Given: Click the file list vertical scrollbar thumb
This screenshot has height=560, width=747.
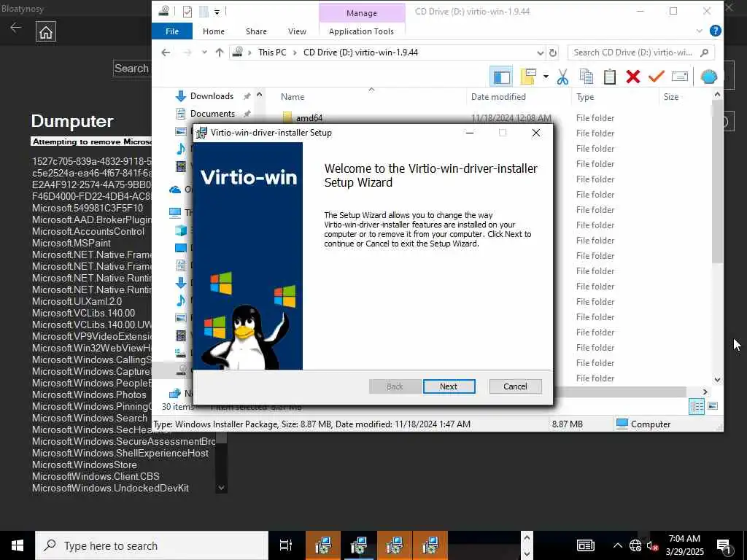Looking at the screenshot, I should tap(718, 182).
